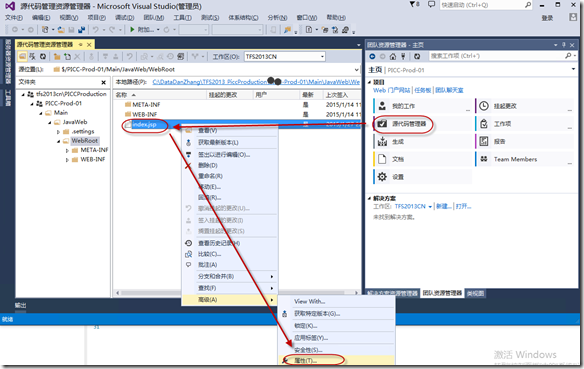Close the 源代码管理资源管理器 tab
Image resolution: width=584 pixels, height=369 pixels.
(89, 45)
